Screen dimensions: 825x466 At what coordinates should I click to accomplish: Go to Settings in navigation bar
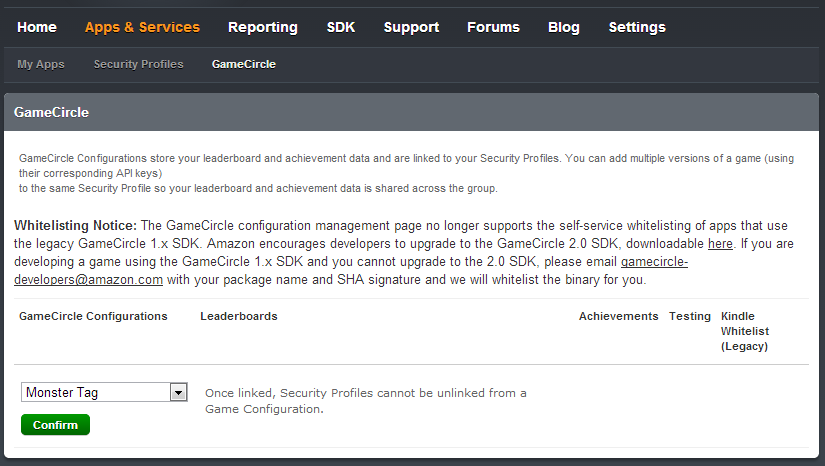point(637,27)
